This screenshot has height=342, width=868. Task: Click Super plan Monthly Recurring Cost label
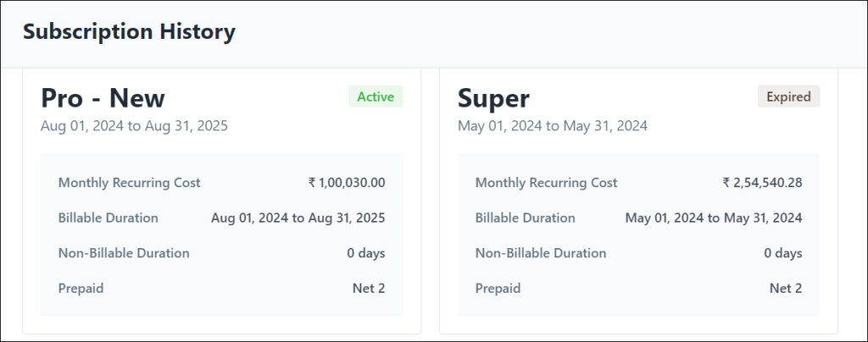click(546, 182)
